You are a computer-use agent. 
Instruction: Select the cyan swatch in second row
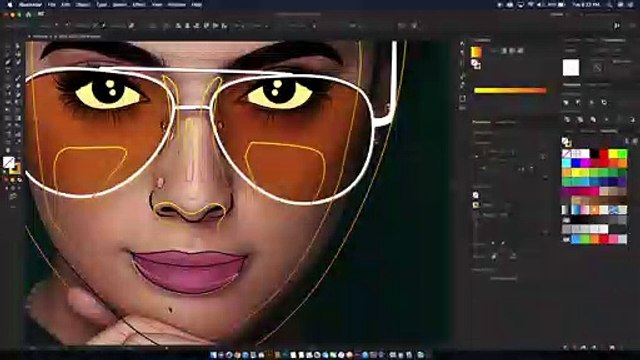567,163
